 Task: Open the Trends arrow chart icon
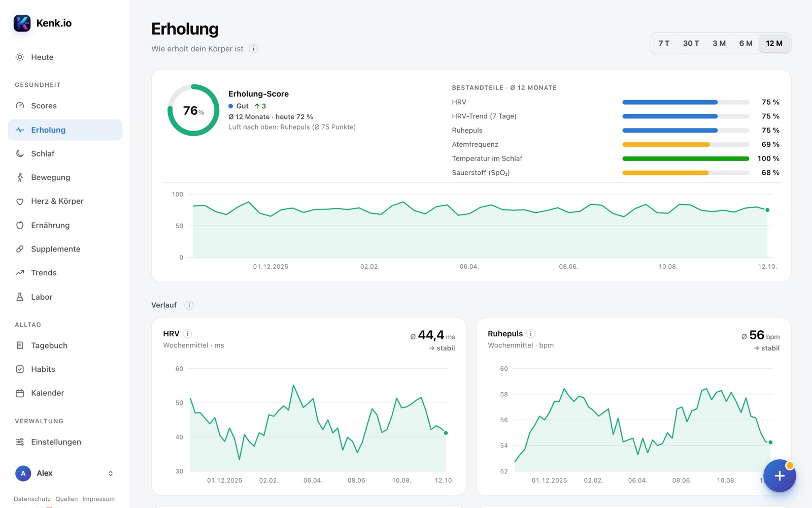pos(20,273)
